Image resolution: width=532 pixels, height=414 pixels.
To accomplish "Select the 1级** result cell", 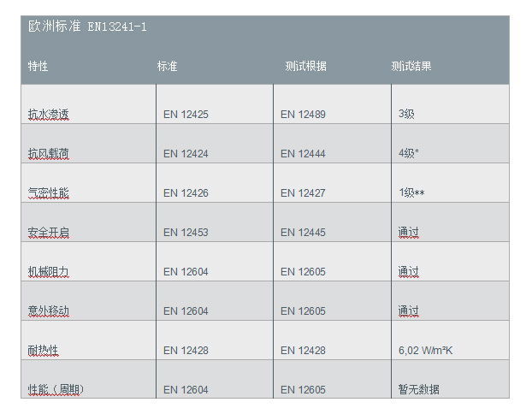I will (x=411, y=193).
